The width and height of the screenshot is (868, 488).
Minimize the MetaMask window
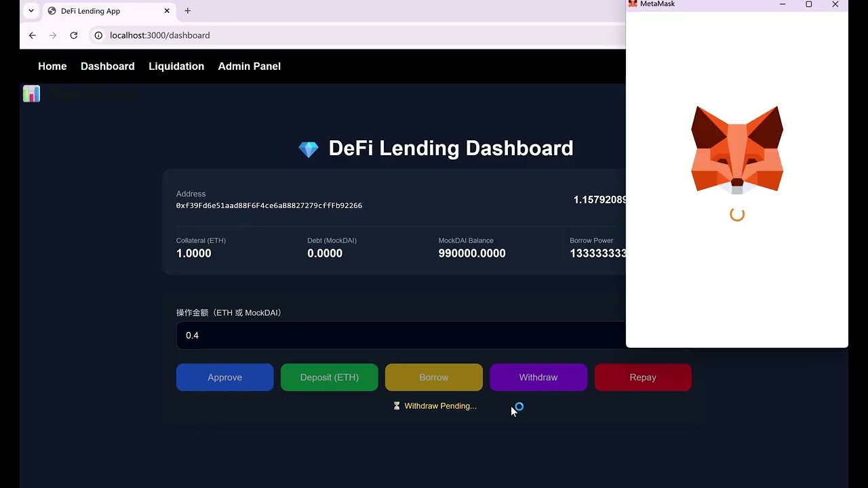click(x=783, y=4)
